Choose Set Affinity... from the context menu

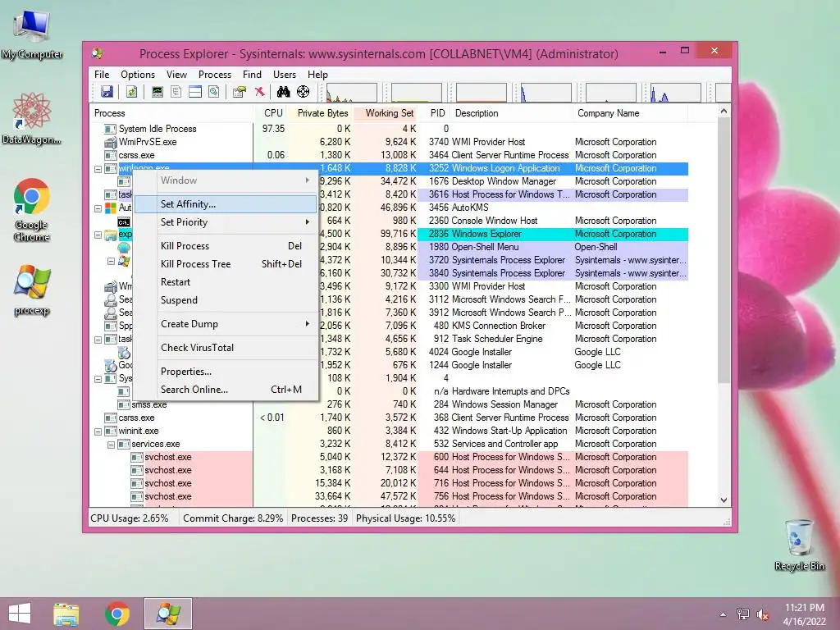[226, 204]
